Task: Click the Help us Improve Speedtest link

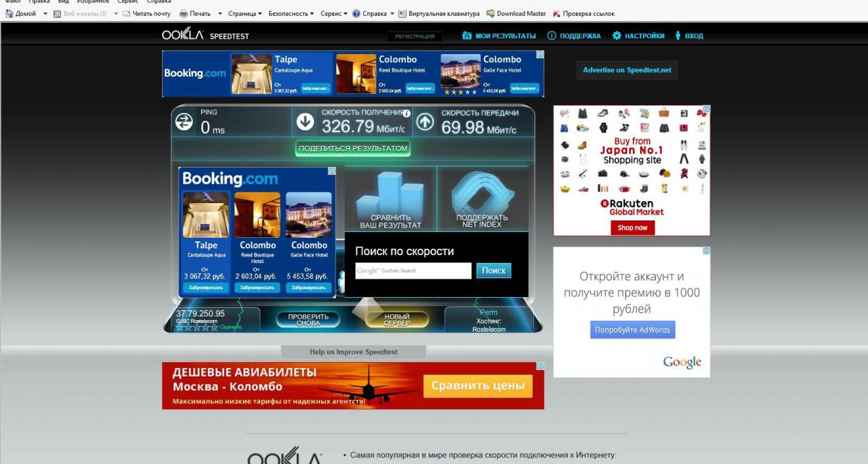Action: tap(354, 352)
